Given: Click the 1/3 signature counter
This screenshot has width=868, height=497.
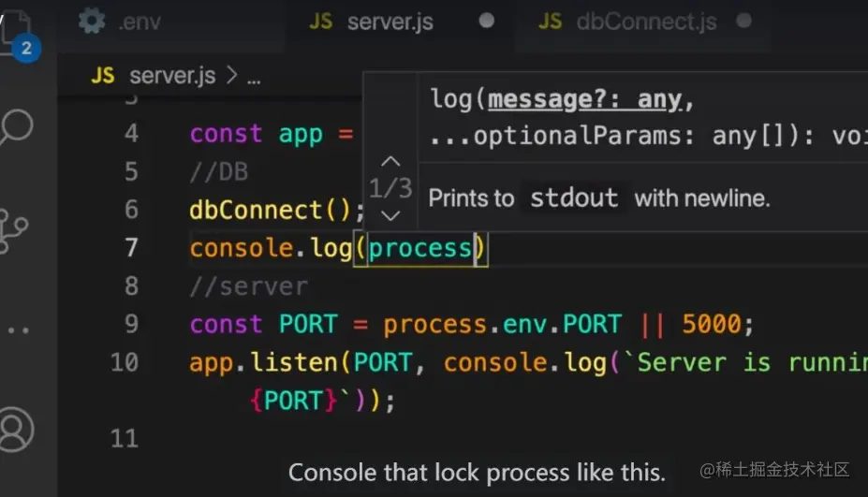Looking at the screenshot, I should click(x=390, y=188).
